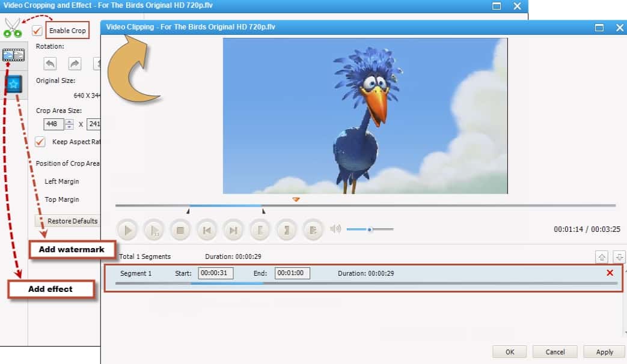
Task: Maximize the Video Cropping and Effect window
Action: point(496,6)
